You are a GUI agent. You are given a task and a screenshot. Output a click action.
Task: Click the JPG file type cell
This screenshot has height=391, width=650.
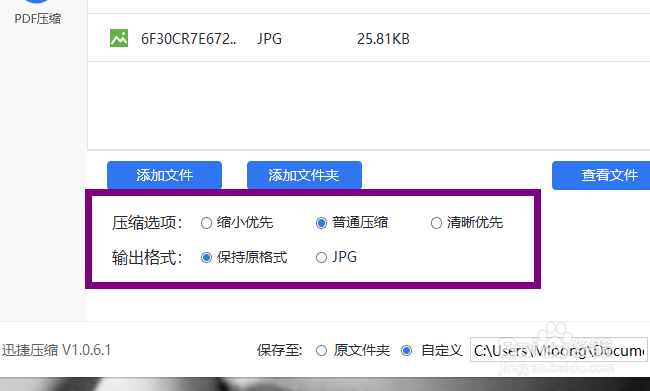click(x=269, y=39)
